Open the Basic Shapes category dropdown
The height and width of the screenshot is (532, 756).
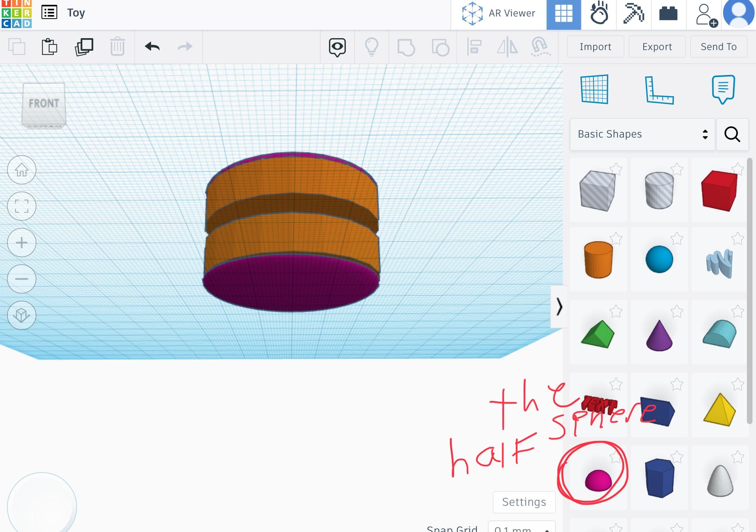coord(642,134)
